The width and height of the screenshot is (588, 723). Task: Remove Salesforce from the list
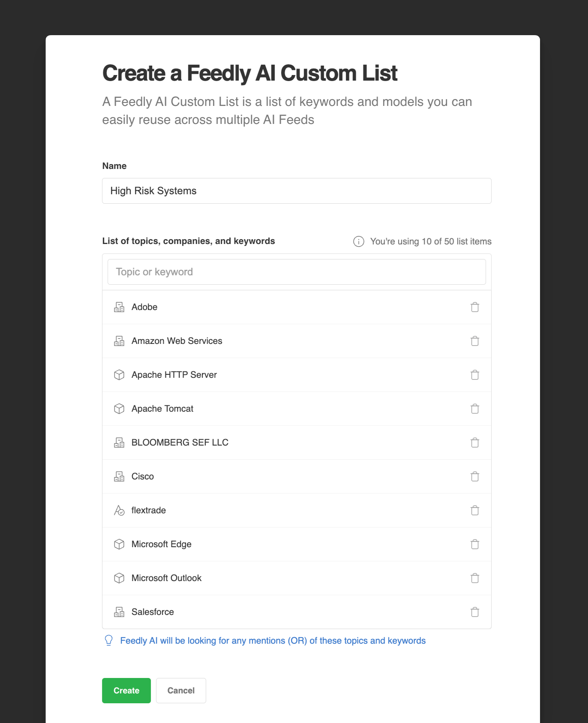coord(474,612)
